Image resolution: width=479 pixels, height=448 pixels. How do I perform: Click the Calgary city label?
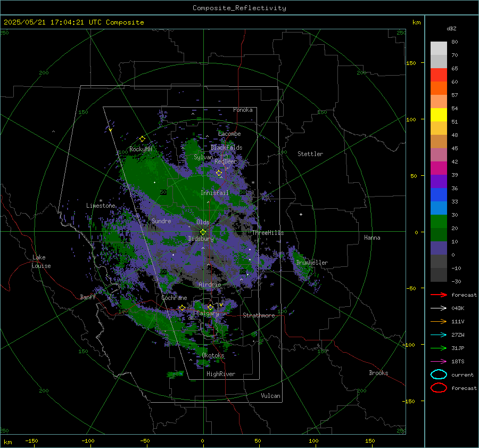[x=208, y=313]
